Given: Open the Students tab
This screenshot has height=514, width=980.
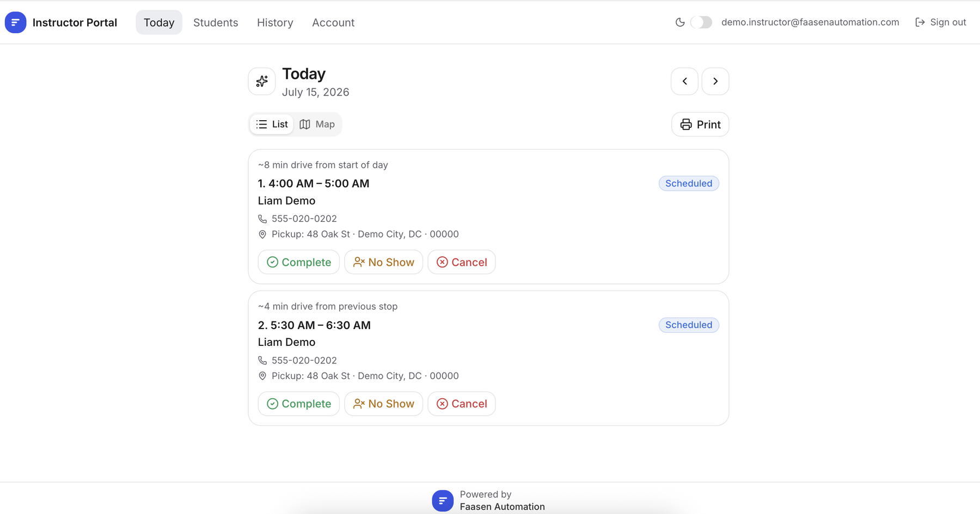Looking at the screenshot, I should click(x=216, y=22).
